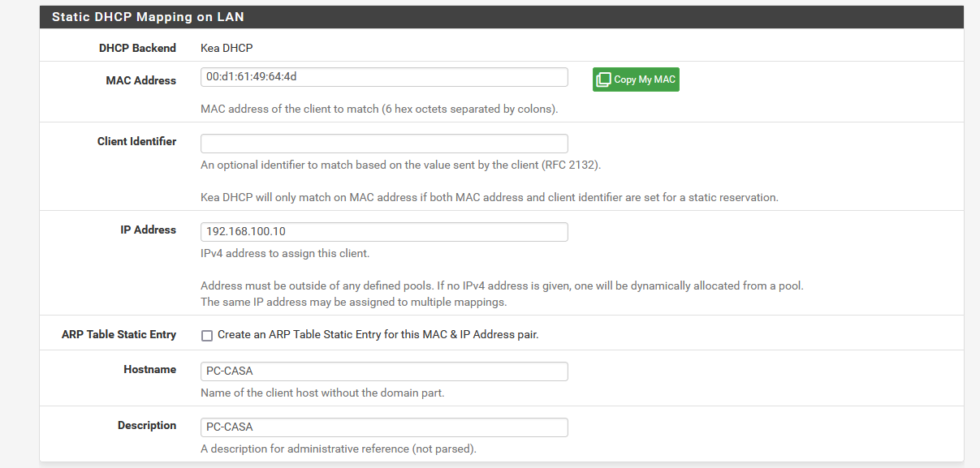This screenshot has height=468, width=980.
Task: Click the DHCP Backend label
Action: 138,48
